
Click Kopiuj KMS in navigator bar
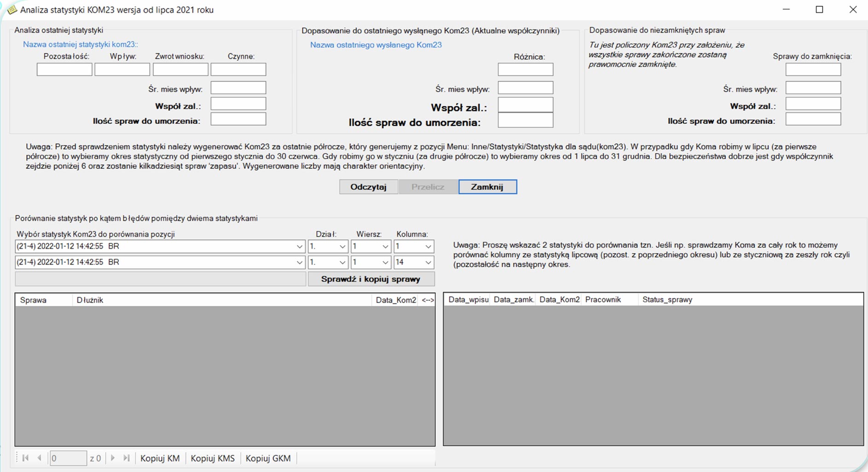213,458
